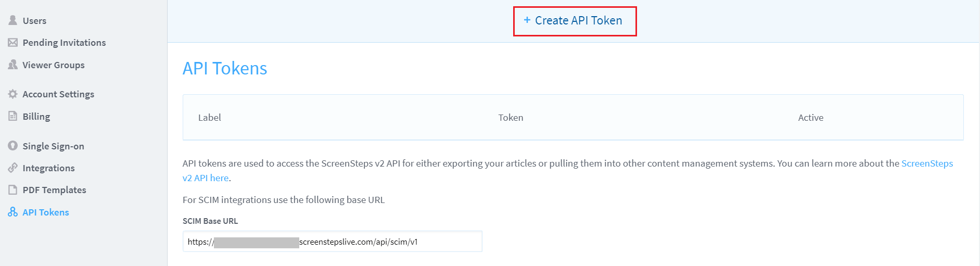
Task: Click the PDF Templates page icon
Action: coord(13,190)
